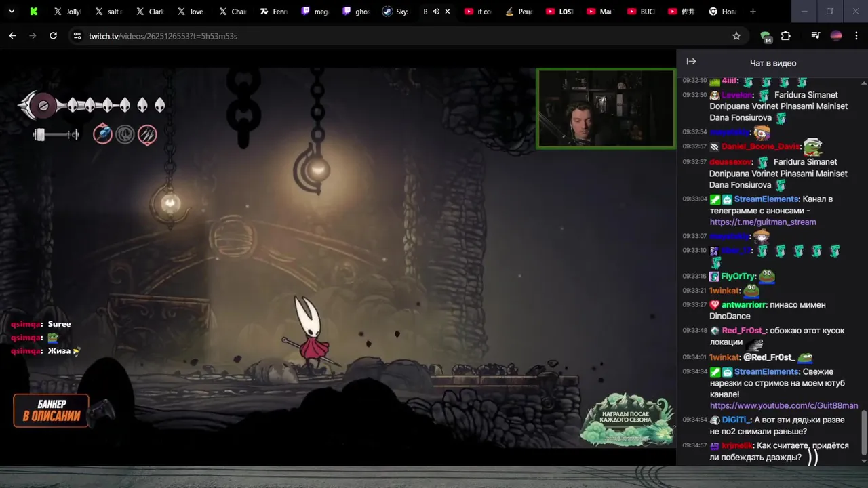Close the active Twitch video tab
This screenshot has height=488, width=868.
pos(448,12)
